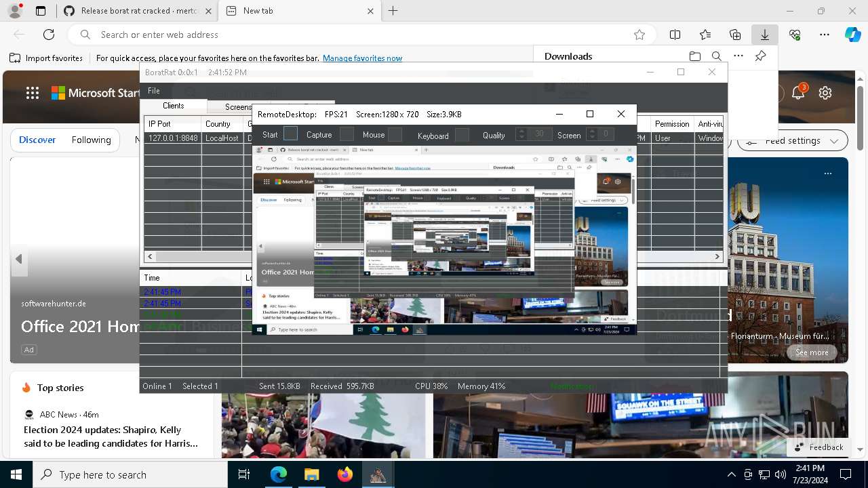Enable the Mouse checkbox in RemoteDesktop
This screenshot has height=488, width=868.
coord(395,134)
